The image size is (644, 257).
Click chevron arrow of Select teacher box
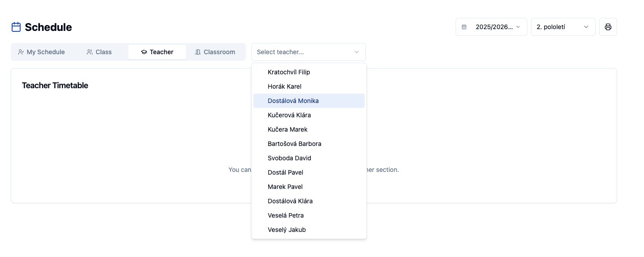click(x=357, y=52)
